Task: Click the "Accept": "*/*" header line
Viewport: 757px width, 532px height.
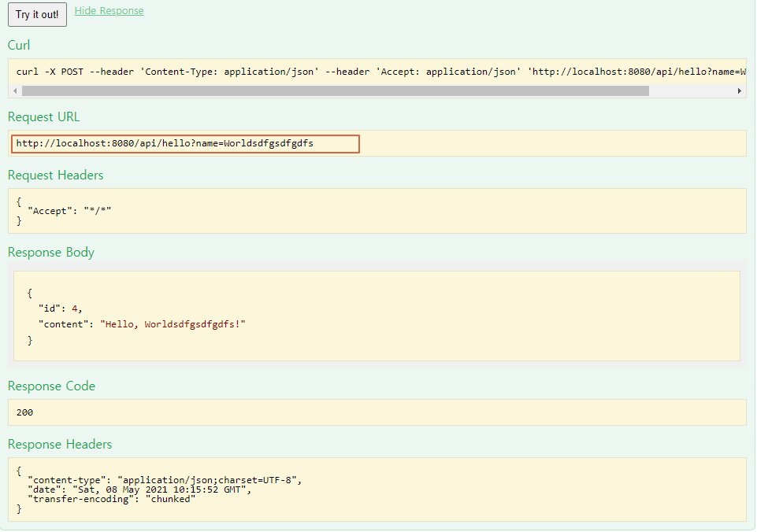Action: (69, 211)
